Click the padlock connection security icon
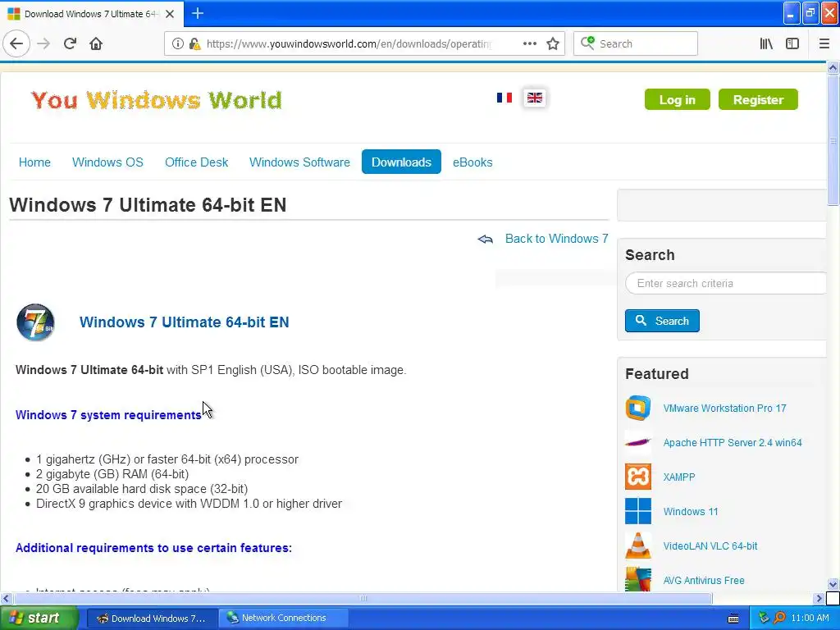Image resolution: width=840 pixels, height=630 pixels. (x=194, y=43)
